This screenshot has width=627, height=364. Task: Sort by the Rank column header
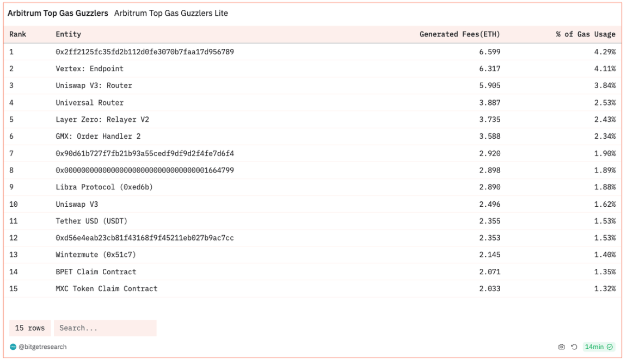[18, 34]
